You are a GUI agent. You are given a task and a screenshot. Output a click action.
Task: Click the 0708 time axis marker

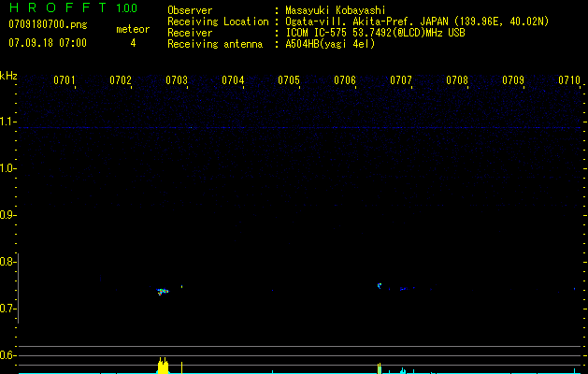point(457,80)
